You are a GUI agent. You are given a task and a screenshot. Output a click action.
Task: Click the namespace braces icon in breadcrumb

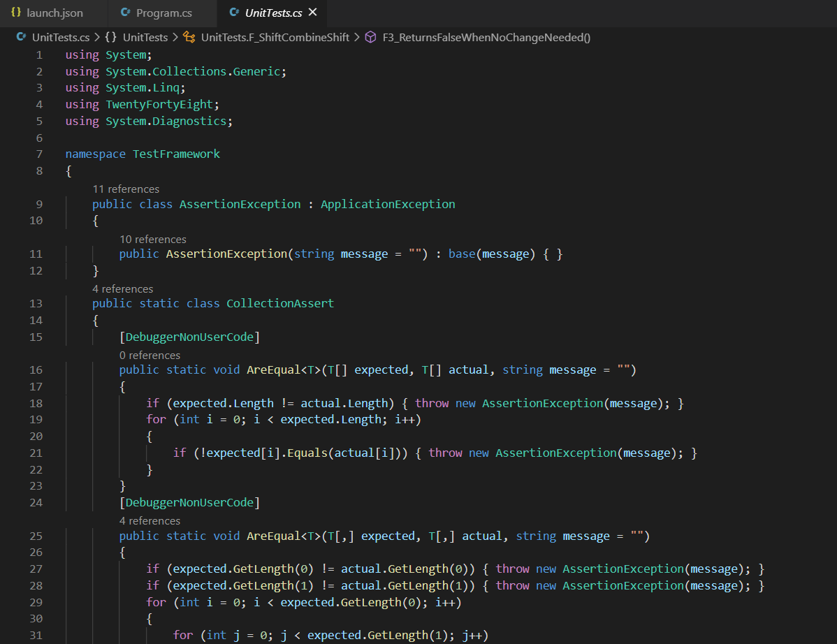click(x=110, y=37)
